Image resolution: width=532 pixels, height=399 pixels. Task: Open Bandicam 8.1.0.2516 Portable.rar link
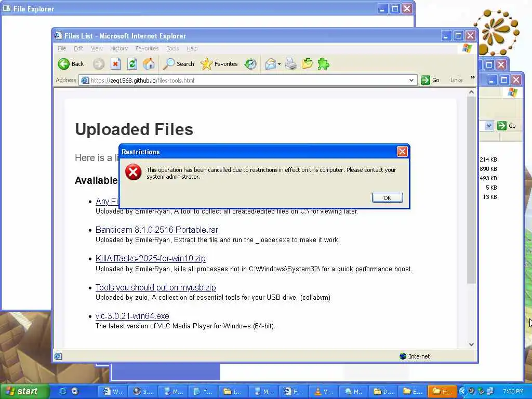click(x=157, y=230)
